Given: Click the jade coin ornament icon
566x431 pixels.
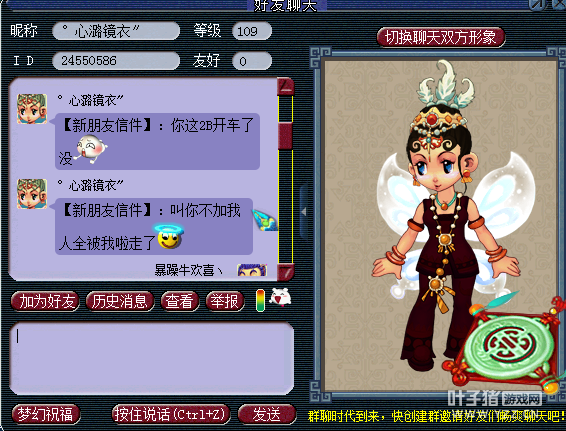Looking at the screenshot, I should 508,346.
